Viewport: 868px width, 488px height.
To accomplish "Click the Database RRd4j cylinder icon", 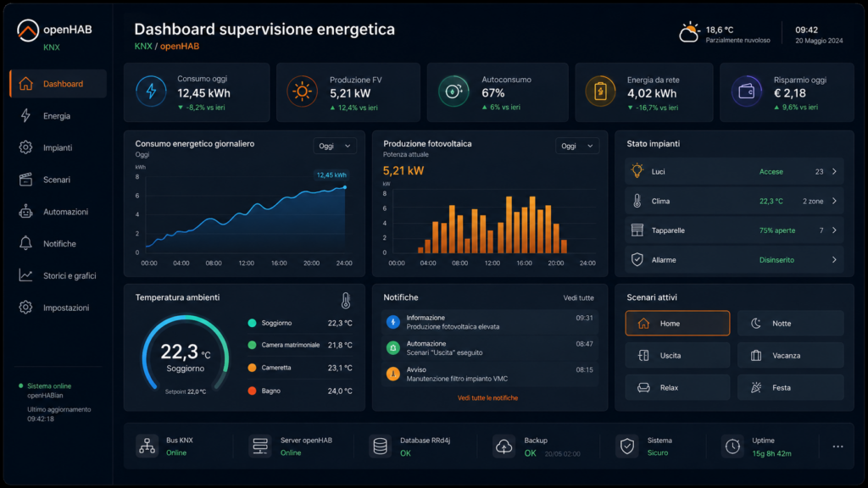I will (x=381, y=446).
